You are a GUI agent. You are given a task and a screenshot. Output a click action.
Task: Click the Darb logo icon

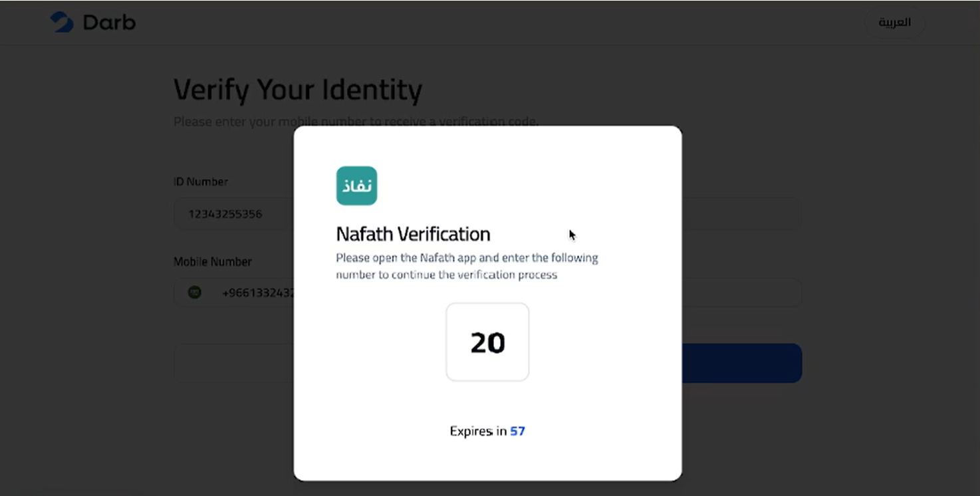tap(62, 22)
